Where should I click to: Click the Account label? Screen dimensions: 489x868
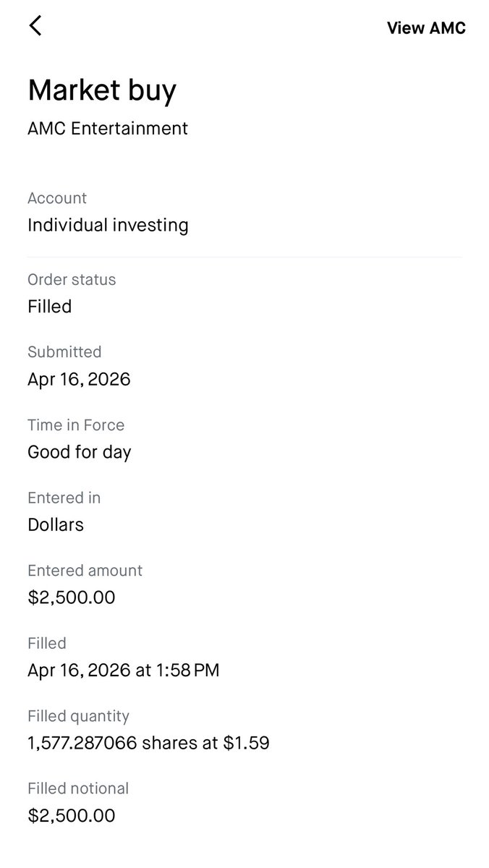click(x=57, y=198)
